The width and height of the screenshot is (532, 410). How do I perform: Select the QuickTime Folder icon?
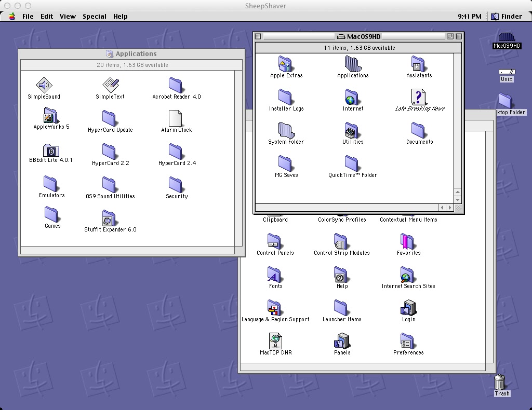(x=352, y=163)
